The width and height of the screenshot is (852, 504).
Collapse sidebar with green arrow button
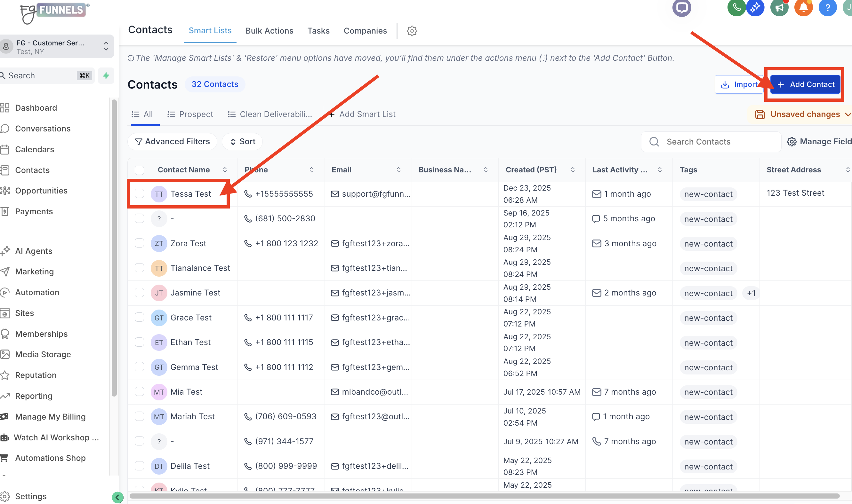tap(117, 498)
